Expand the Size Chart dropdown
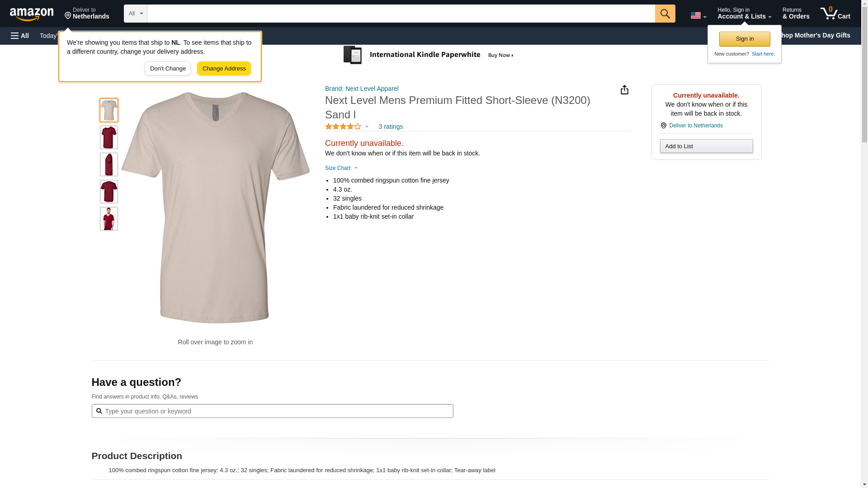Viewport: 868px width, 488px height. [341, 168]
